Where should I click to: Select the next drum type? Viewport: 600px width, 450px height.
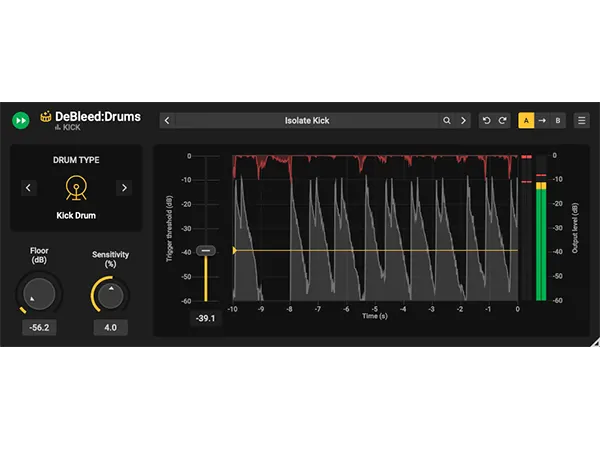pyautogui.click(x=124, y=188)
